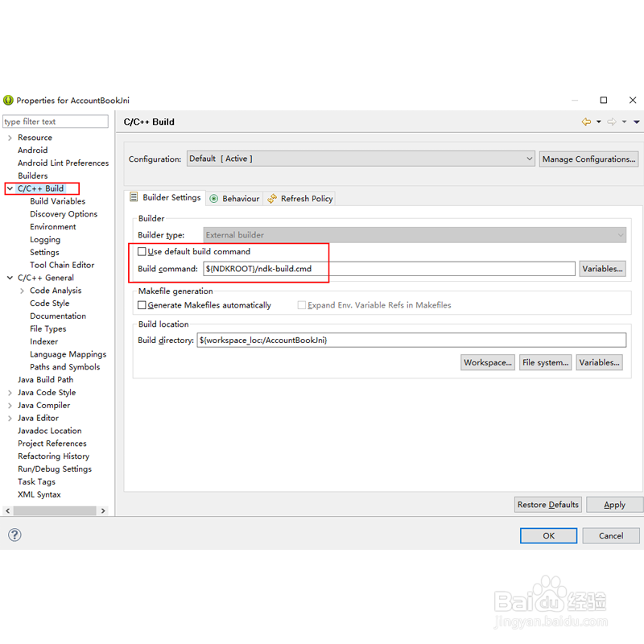
Task: Confirm with the OK button
Action: [548, 535]
